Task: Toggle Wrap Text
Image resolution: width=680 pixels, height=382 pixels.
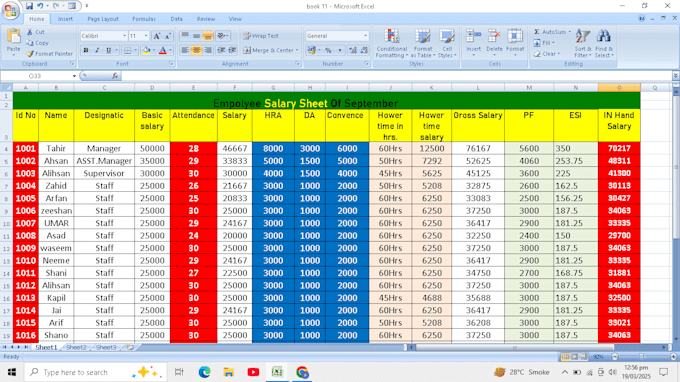Action: (x=261, y=36)
